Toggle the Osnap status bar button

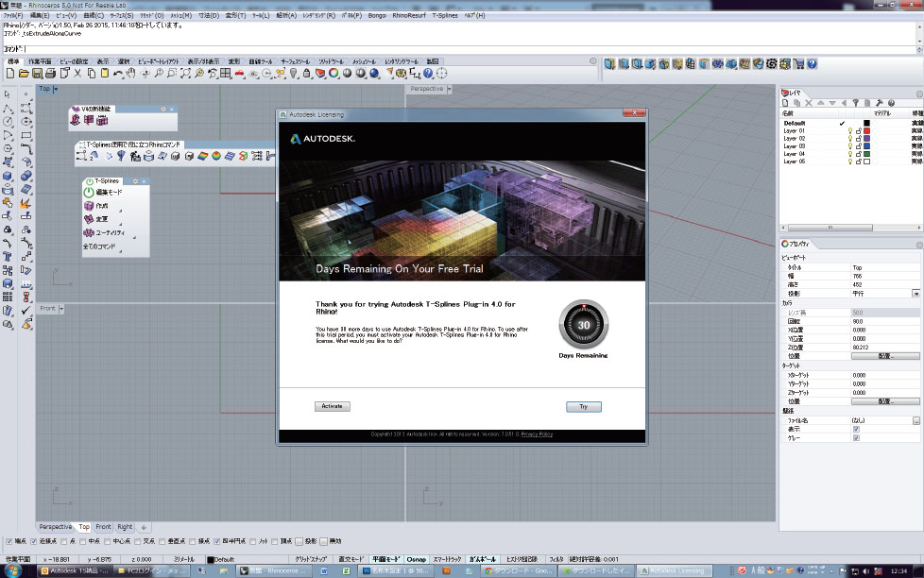coord(416,560)
